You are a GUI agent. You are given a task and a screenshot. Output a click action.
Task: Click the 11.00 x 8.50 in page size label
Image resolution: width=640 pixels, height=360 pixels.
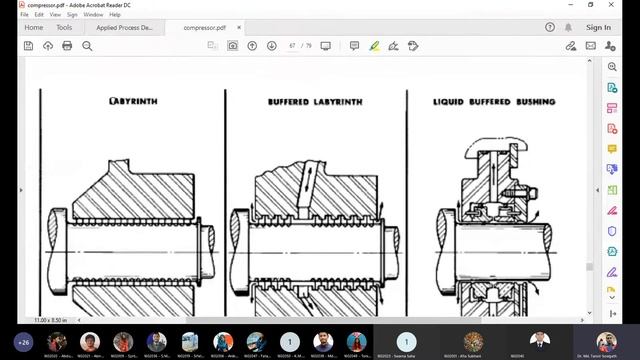[x=51, y=320]
